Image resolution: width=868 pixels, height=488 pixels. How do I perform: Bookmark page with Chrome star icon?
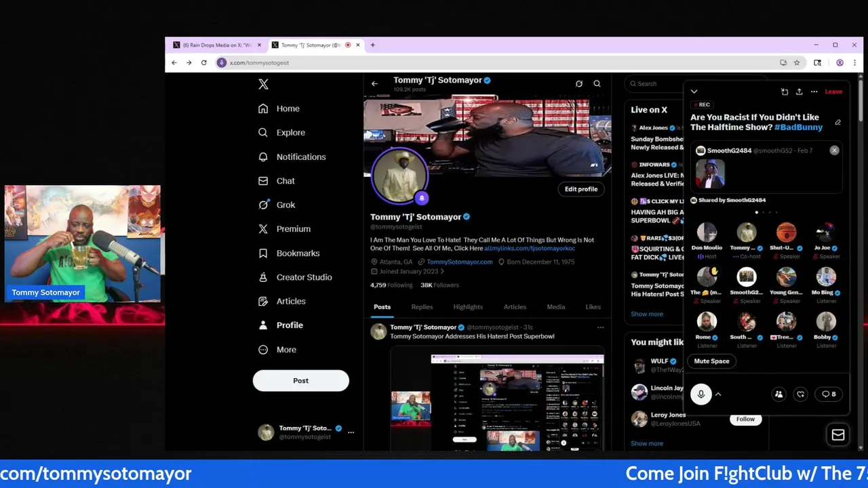tap(797, 62)
